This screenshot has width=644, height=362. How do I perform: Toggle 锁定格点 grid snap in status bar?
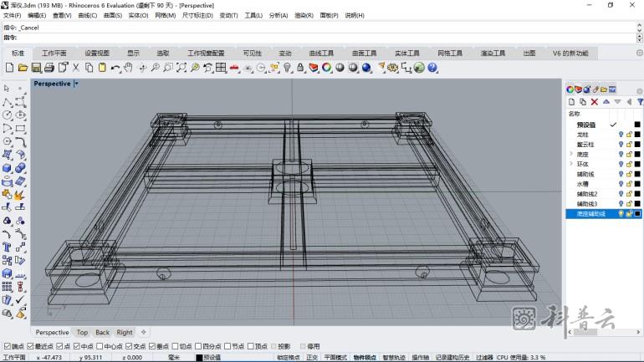coord(289,358)
